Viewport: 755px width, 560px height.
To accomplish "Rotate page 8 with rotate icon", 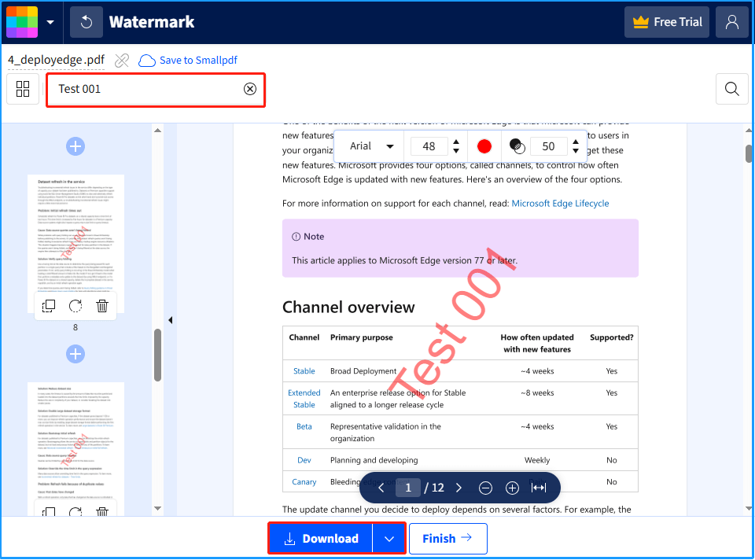I will (x=75, y=306).
